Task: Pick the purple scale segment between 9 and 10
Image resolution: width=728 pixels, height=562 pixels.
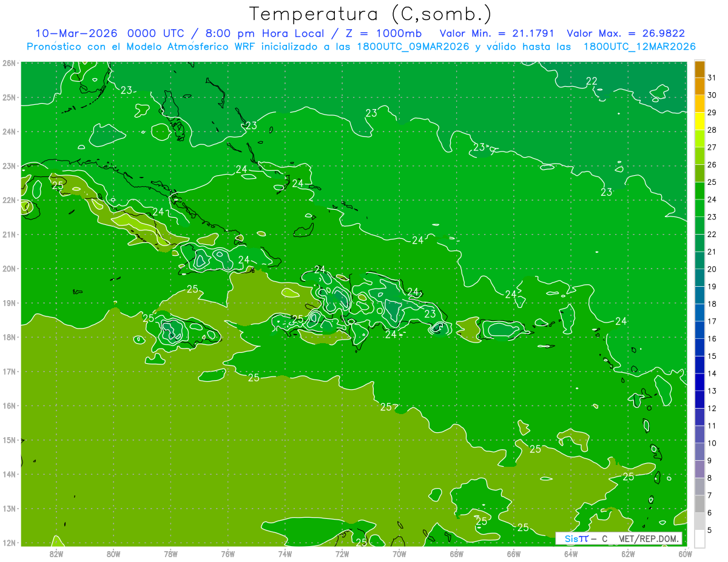Action: (699, 452)
